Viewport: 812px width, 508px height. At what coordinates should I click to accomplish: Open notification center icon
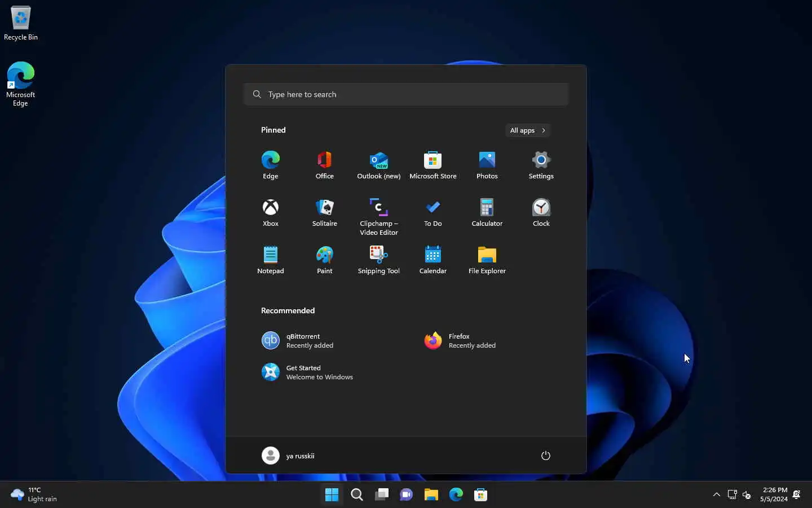[x=797, y=495]
